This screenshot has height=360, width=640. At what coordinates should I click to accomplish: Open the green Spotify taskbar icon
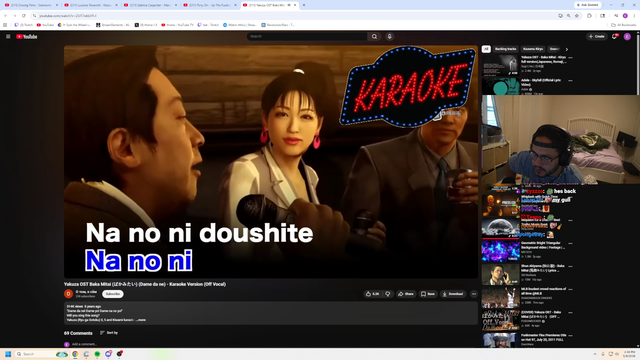click(97, 354)
